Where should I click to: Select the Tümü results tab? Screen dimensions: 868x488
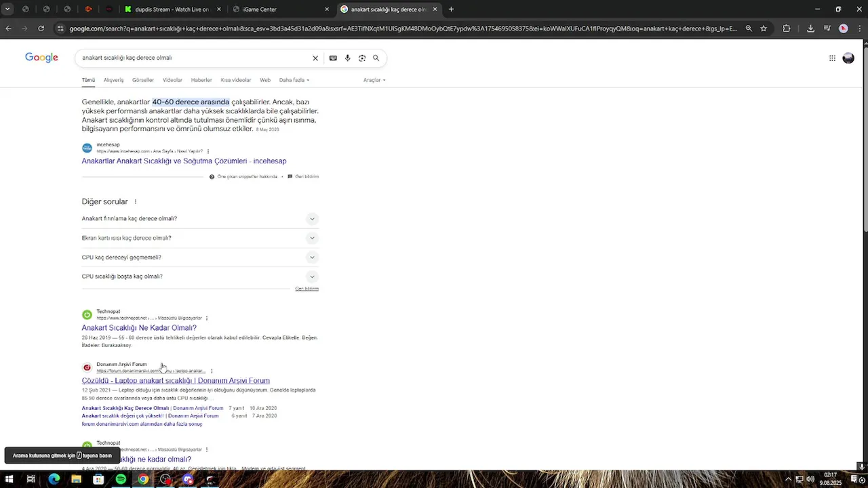(x=88, y=80)
